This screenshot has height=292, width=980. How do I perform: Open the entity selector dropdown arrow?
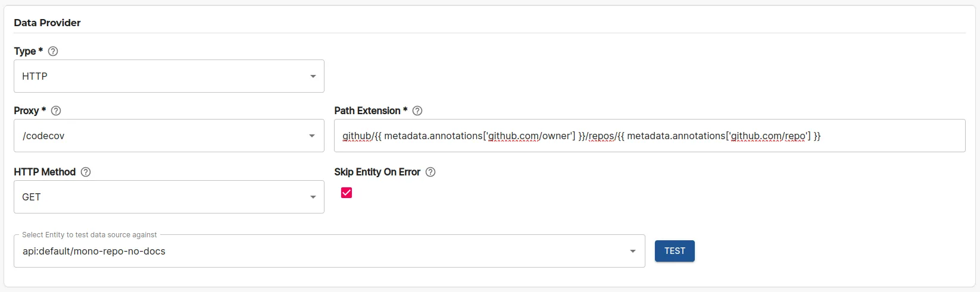point(633,252)
